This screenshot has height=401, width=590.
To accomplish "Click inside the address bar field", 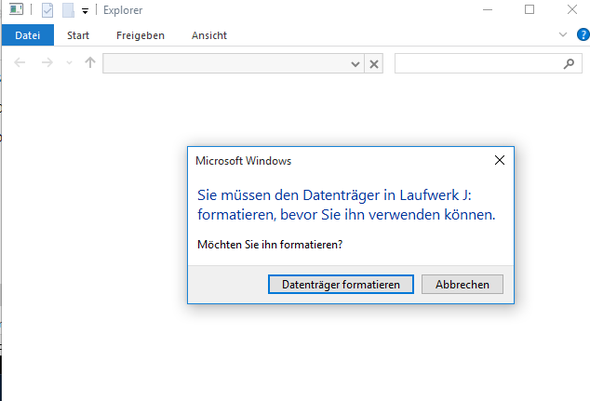I will (226, 64).
